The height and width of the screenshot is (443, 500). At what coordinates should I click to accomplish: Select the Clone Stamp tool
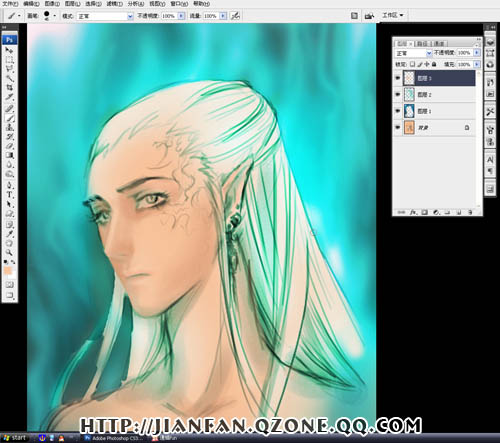click(x=9, y=127)
